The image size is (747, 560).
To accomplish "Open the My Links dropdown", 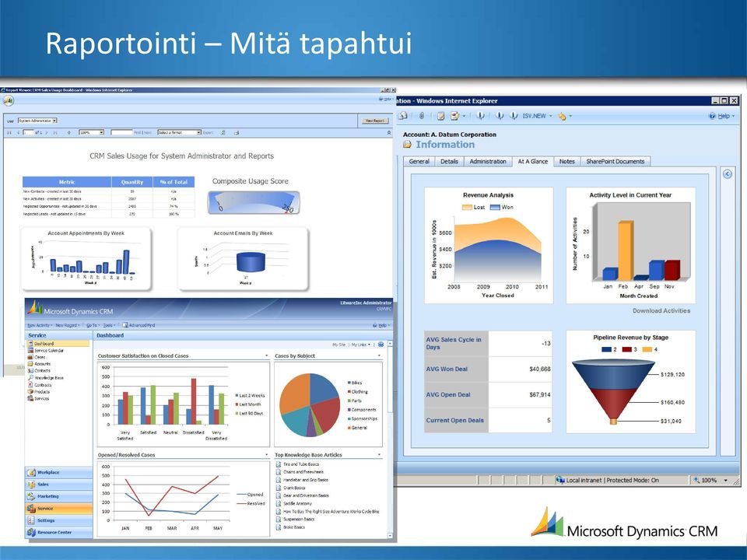I will pos(360,345).
